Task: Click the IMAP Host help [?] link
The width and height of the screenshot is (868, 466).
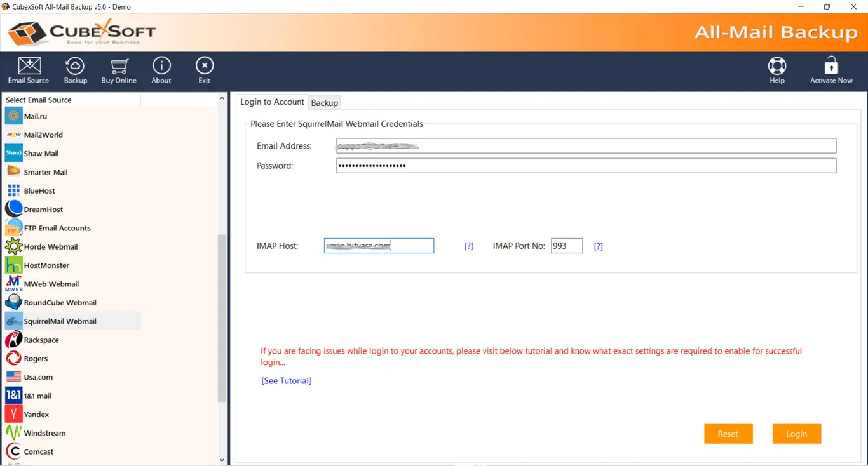Action: point(469,246)
